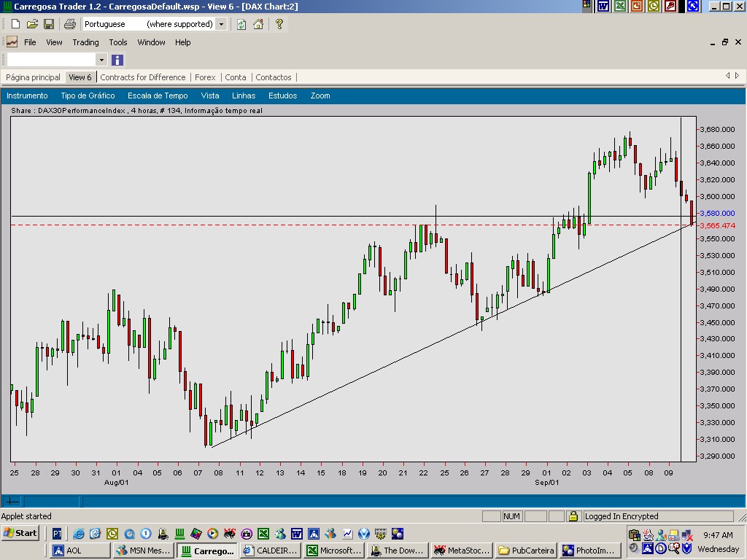This screenshot has height=560, width=747.
Task: Click the Carregosa green quick launch icon
Action: (179, 534)
